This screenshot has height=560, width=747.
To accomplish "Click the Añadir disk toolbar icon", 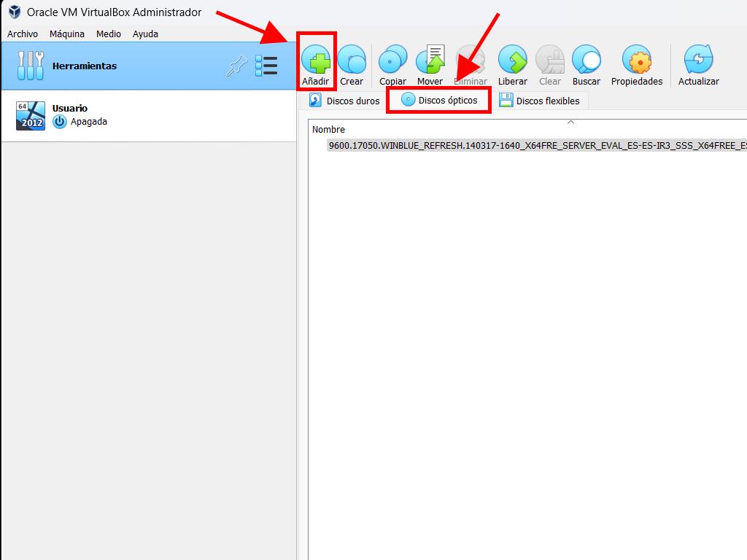I will 315,60.
